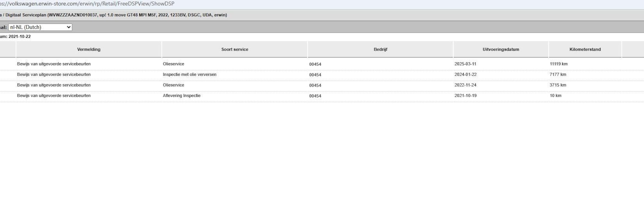
Task: Click the 2024-01-22 execution date
Action: tap(465, 74)
